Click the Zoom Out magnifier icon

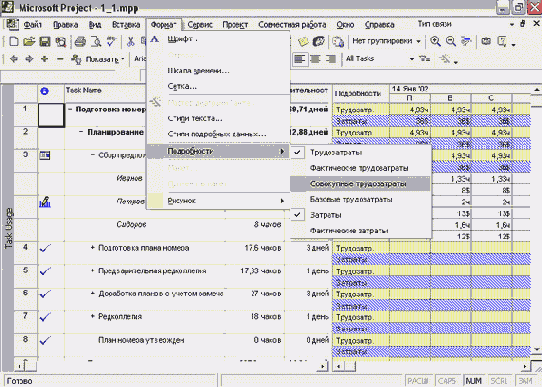point(451,41)
